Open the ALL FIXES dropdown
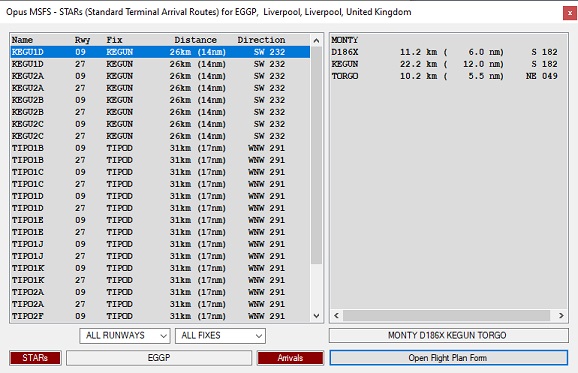 click(220, 336)
